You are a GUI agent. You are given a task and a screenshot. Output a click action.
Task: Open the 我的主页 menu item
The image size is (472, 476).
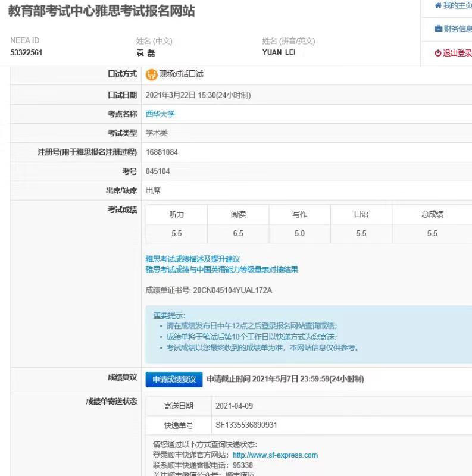point(458,5)
